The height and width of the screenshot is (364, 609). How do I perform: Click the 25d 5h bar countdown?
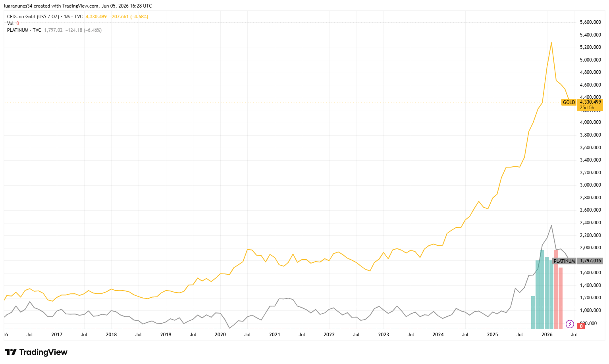pyautogui.click(x=587, y=108)
